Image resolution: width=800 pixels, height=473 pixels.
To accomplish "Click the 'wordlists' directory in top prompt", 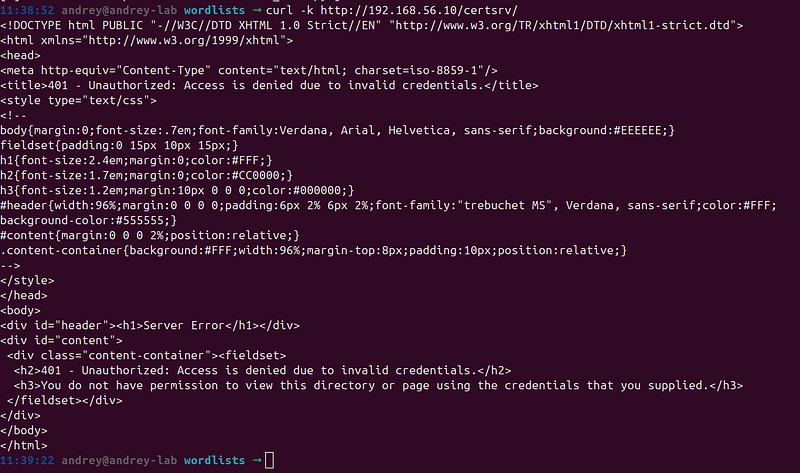I will coord(214,10).
